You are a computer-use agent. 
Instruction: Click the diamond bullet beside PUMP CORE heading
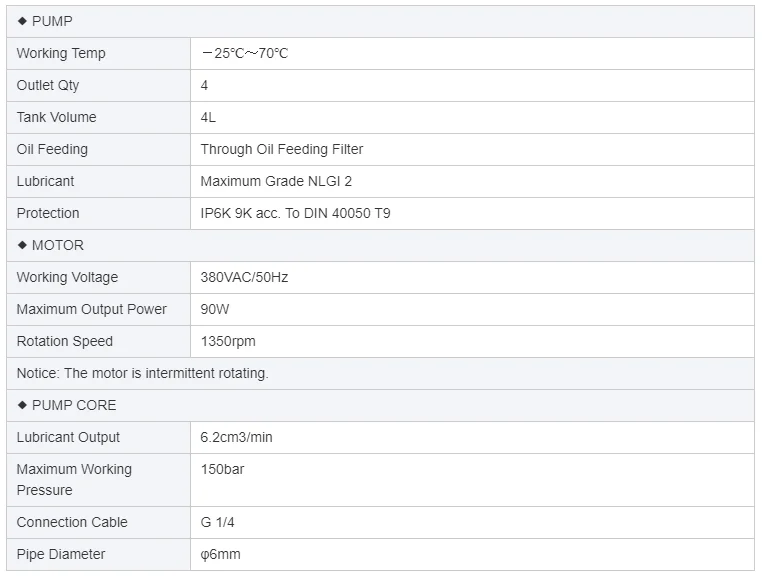tap(22, 405)
